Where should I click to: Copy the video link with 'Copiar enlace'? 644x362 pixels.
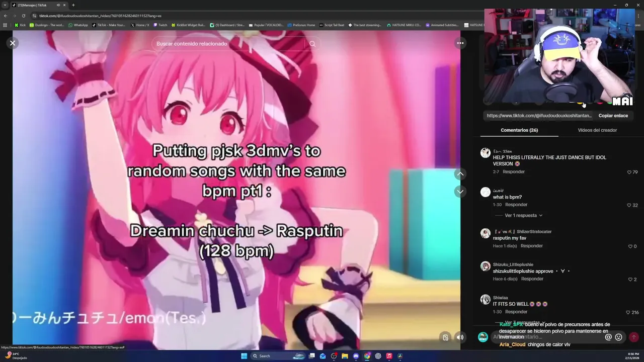[x=613, y=116]
